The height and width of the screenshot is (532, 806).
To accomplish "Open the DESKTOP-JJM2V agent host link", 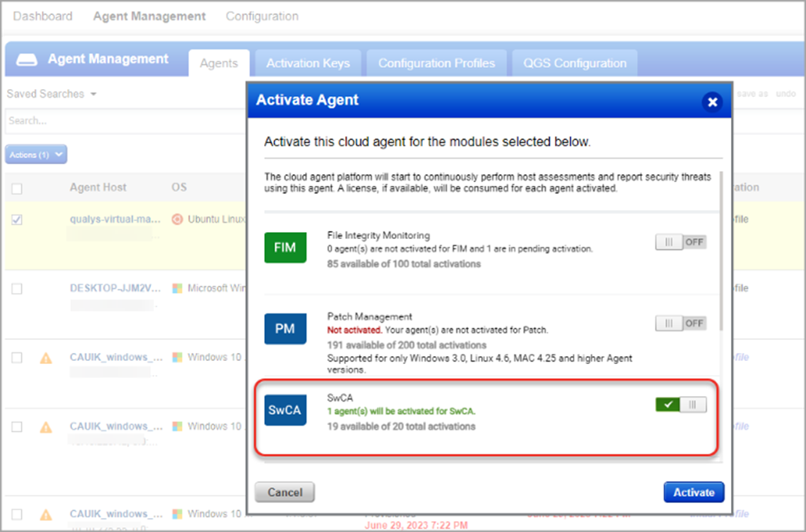I will (x=115, y=288).
